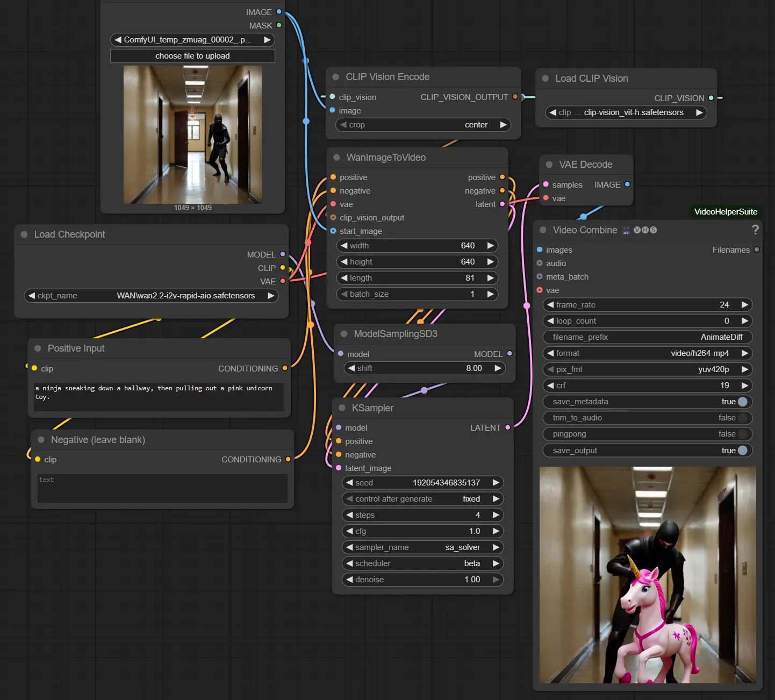This screenshot has height=700, width=775.
Task: Toggle save_metadata switch in Video Combine
Action: (x=742, y=402)
